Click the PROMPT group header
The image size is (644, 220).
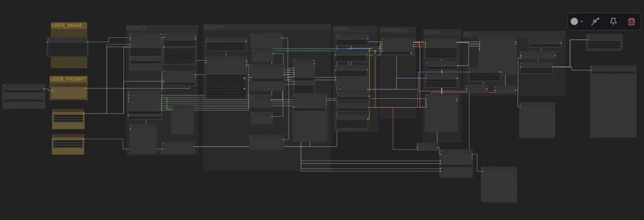click(214, 27)
